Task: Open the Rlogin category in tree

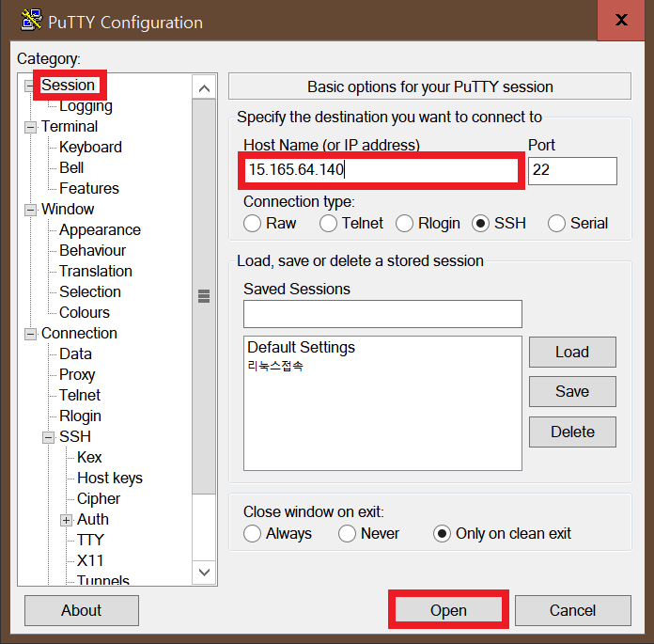Action: click(80, 416)
